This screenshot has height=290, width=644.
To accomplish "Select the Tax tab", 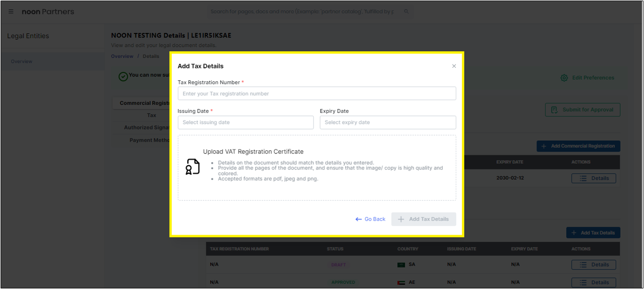I will tap(151, 115).
